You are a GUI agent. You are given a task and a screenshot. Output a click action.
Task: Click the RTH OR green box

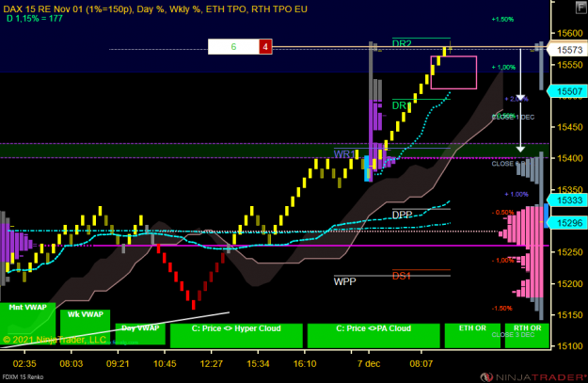[x=527, y=335]
